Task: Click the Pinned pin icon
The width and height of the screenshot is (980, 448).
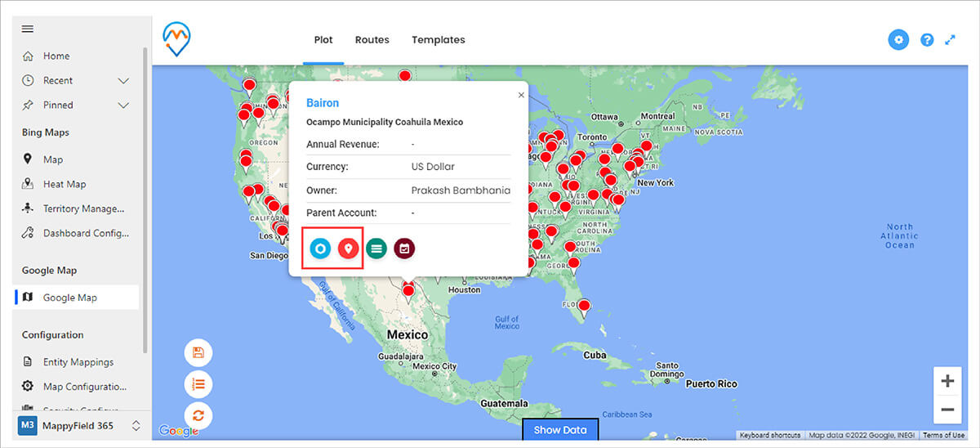Action: pos(28,105)
